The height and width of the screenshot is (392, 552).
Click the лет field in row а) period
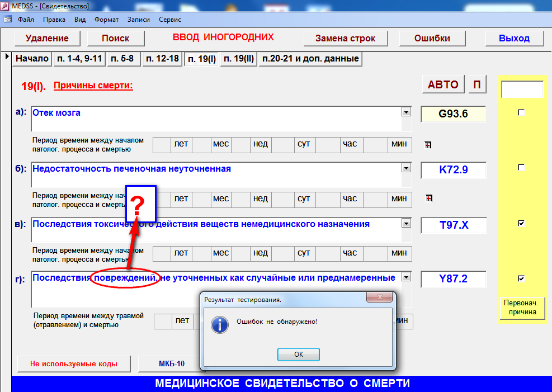click(162, 145)
